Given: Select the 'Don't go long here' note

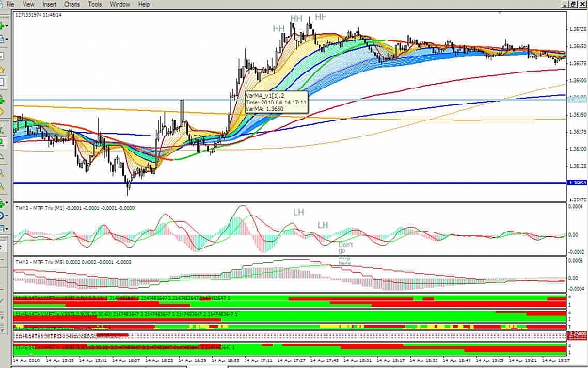Looking at the screenshot, I should point(345,253).
